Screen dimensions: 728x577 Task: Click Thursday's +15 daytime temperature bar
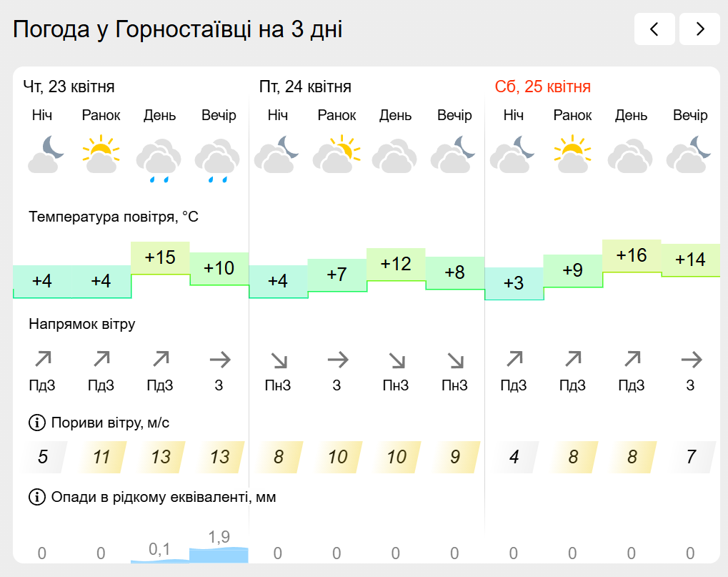coord(160,257)
